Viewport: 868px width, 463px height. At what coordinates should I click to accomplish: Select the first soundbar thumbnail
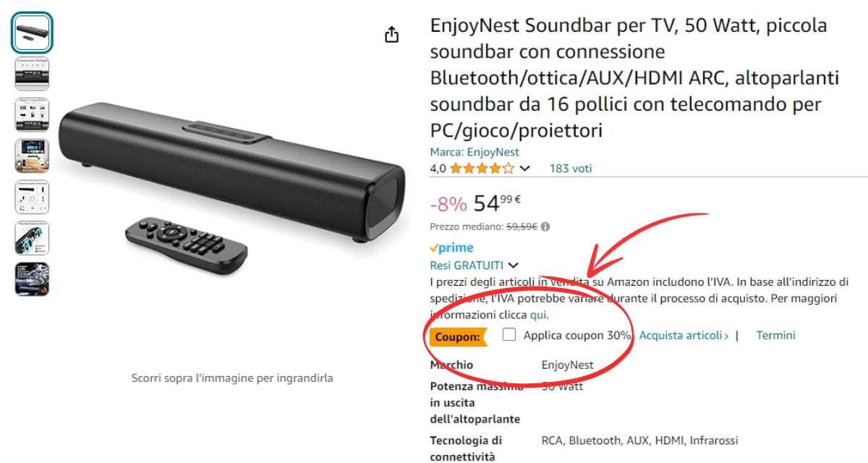32,33
